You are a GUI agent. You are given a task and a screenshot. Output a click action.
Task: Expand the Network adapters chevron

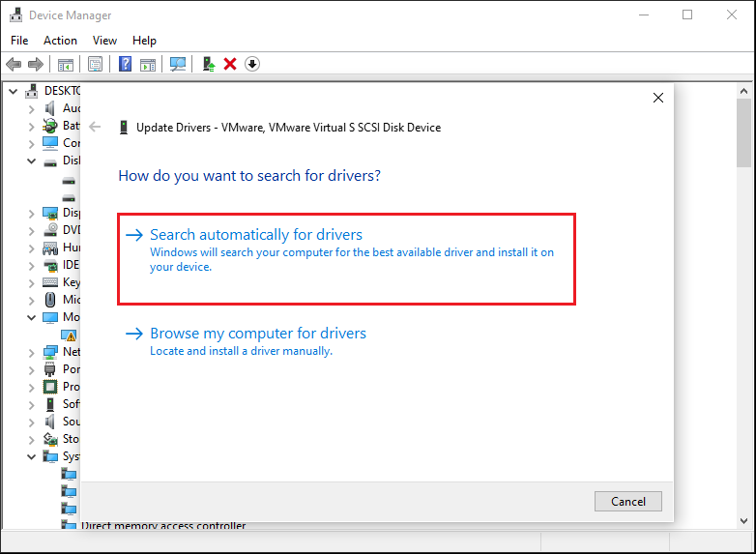pyautogui.click(x=31, y=353)
